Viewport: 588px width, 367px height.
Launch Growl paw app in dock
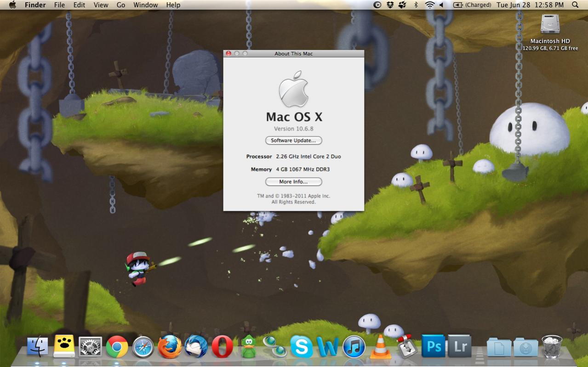[64, 346]
